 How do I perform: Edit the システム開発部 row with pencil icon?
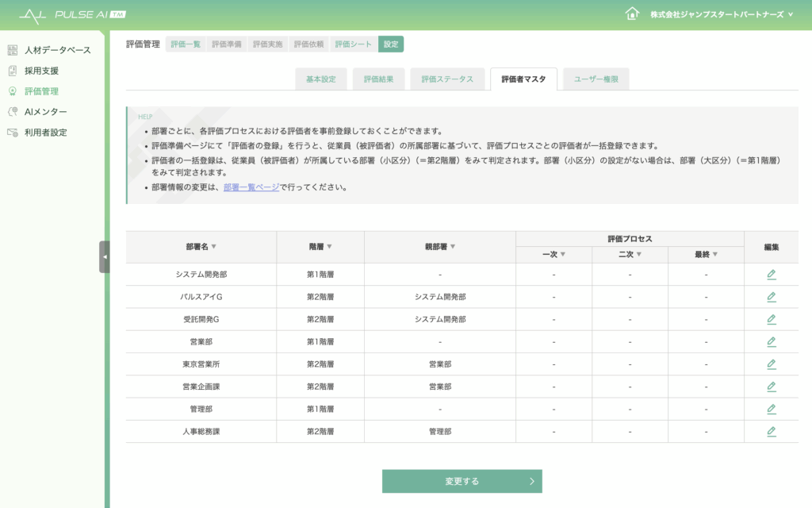[771, 274]
